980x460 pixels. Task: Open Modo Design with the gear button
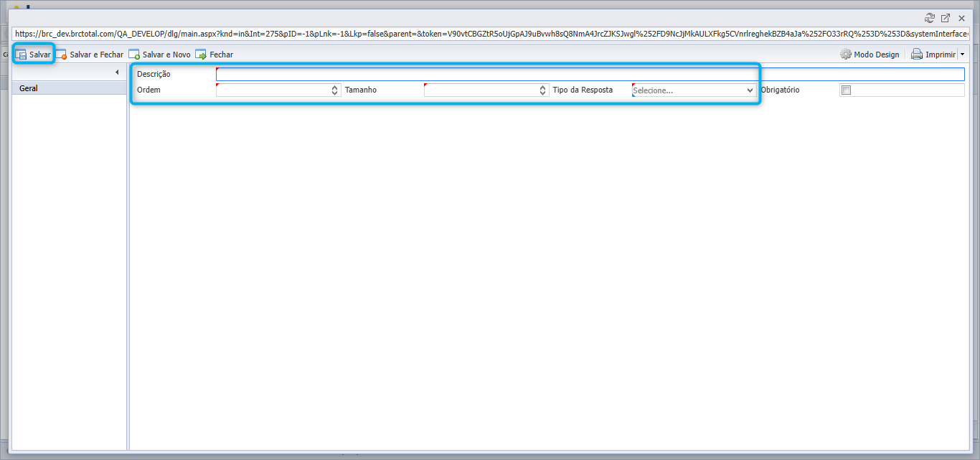point(870,55)
